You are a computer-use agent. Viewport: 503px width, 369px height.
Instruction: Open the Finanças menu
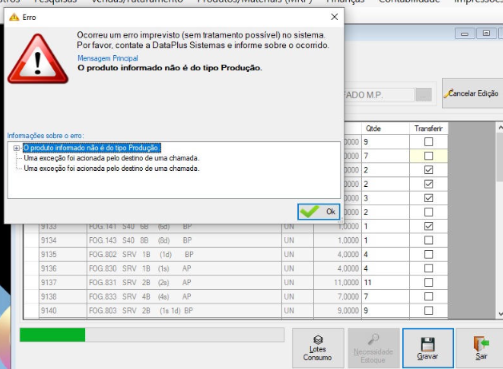click(x=345, y=1)
